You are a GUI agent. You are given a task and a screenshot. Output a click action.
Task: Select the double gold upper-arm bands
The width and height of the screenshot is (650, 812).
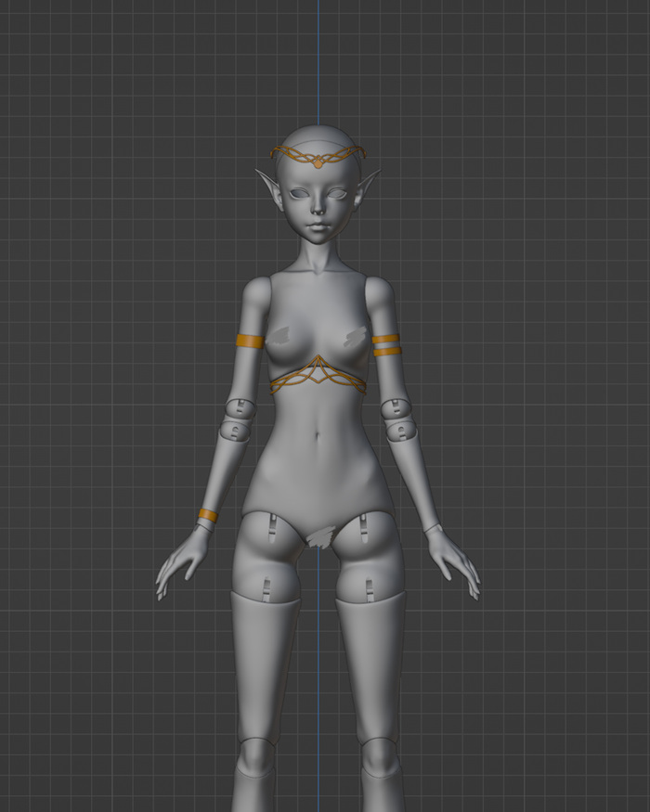pos(386,345)
